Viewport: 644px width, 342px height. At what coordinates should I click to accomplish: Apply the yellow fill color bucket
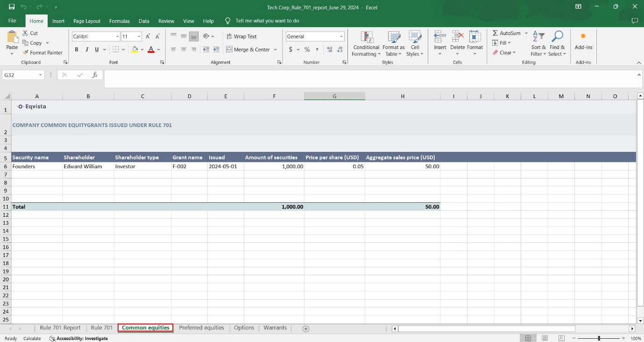135,50
